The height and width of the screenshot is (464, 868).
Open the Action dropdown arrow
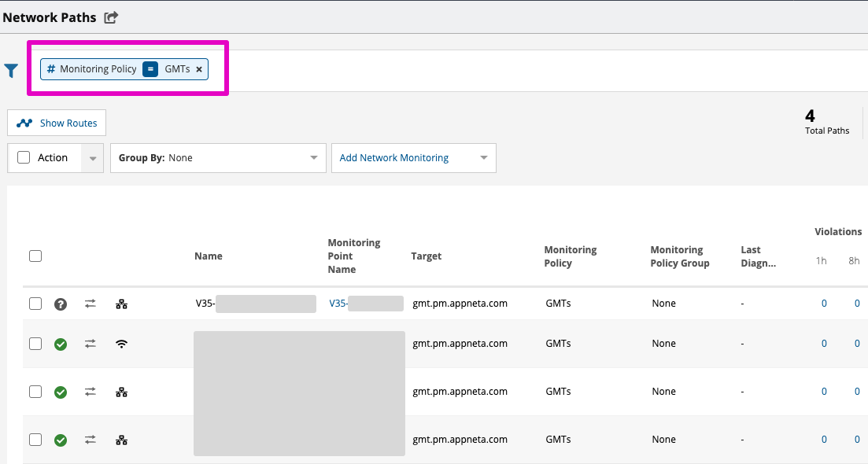tap(93, 158)
